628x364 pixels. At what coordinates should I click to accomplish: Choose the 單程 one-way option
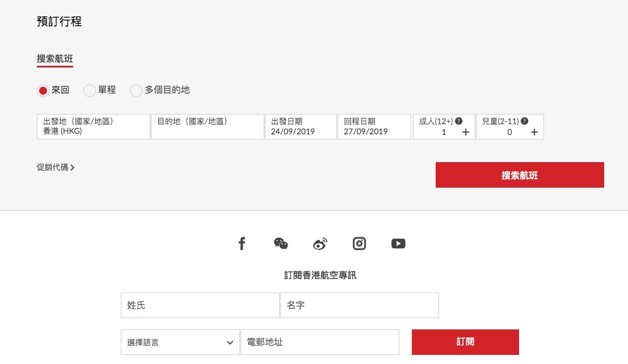pyautogui.click(x=90, y=90)
